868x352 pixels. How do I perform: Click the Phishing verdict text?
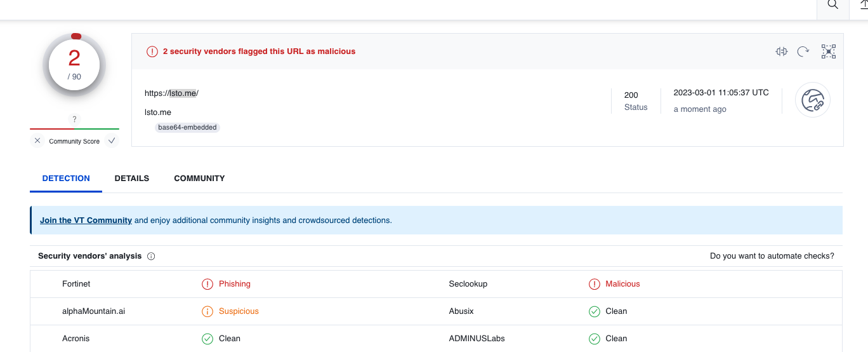point(235,284)
